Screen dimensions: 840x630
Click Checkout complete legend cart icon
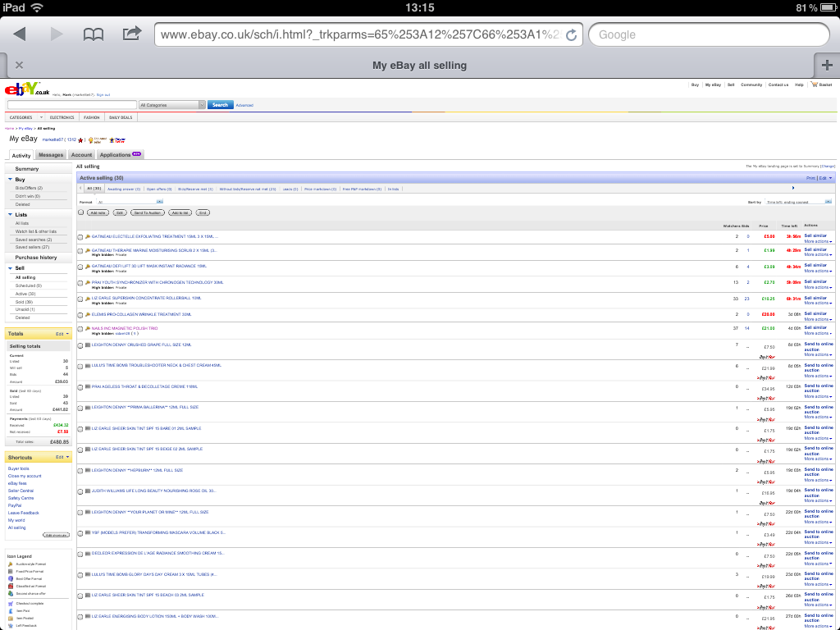(10, 604)
